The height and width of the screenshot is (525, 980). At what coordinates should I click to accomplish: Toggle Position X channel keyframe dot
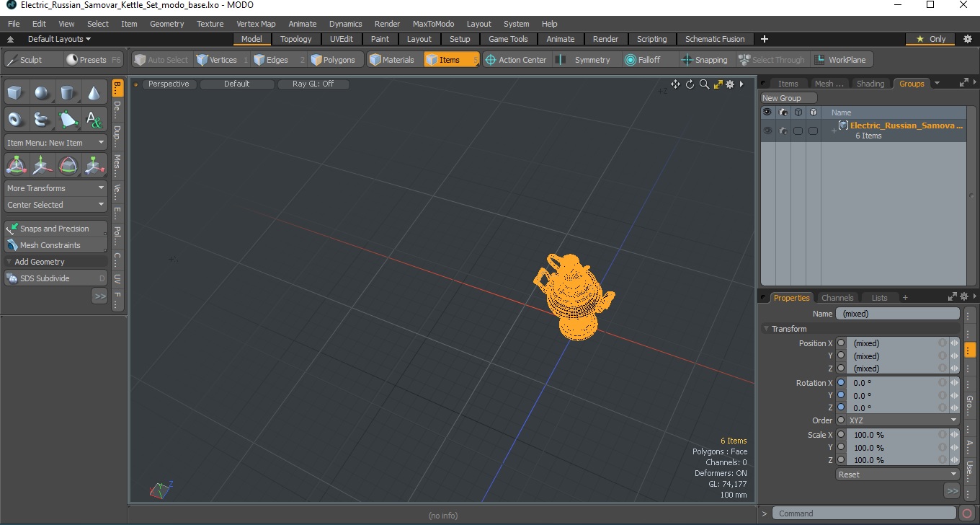840,343
